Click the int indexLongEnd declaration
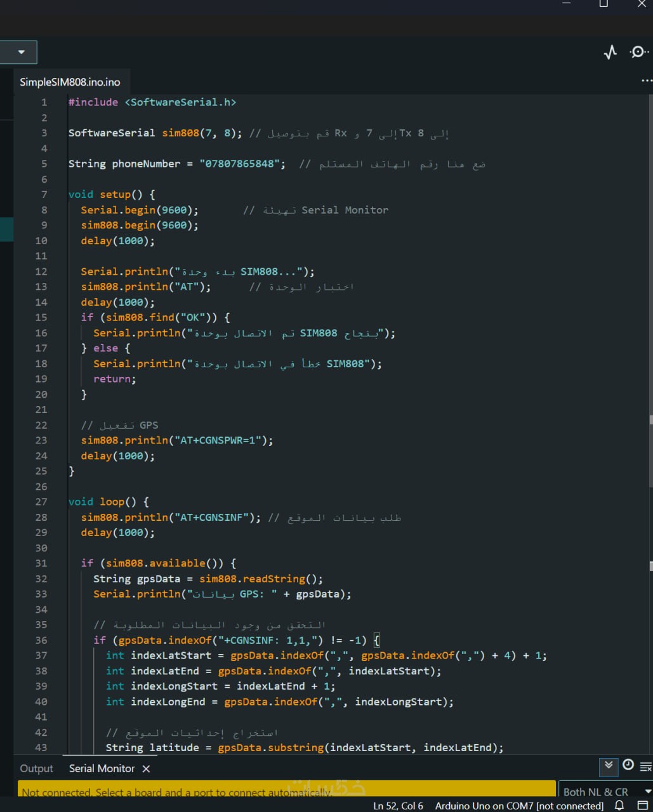Image resolution: width=653 pixels, height=812 pixels. pos(280,702)
